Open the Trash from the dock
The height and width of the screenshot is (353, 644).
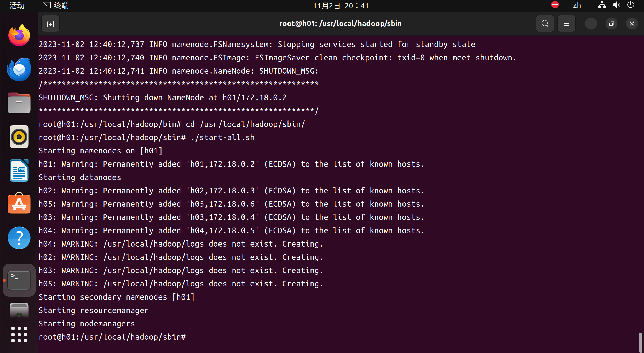19,310
